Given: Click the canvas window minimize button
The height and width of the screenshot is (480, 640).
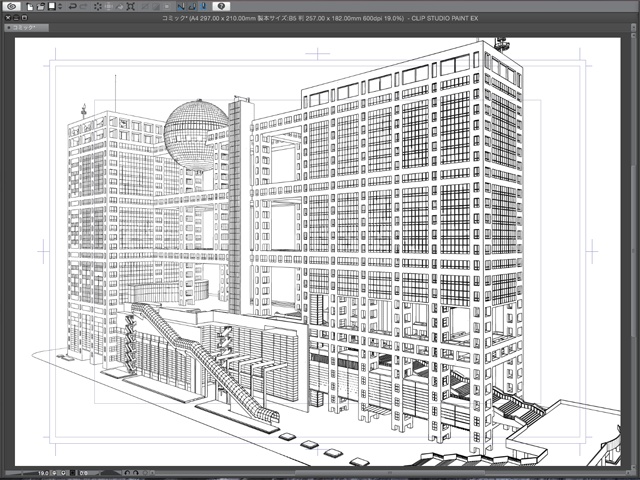Looking at the screenshot, I should tap(16, 18).
